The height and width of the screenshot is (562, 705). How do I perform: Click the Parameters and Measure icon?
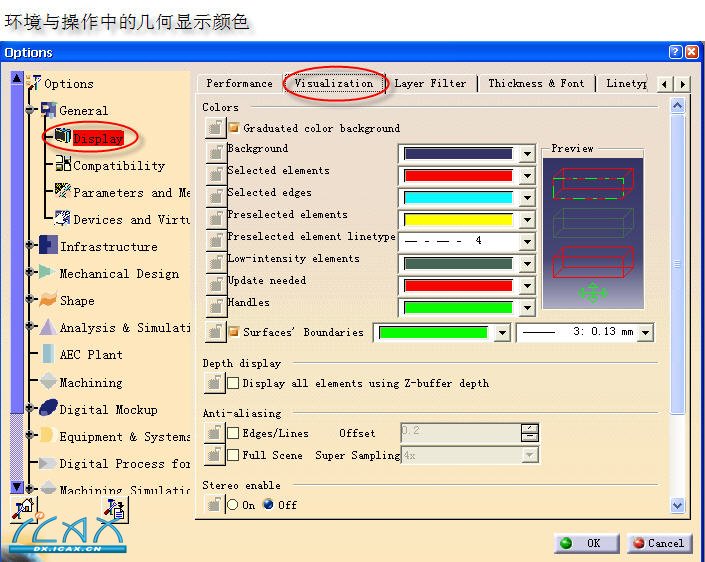63,191
